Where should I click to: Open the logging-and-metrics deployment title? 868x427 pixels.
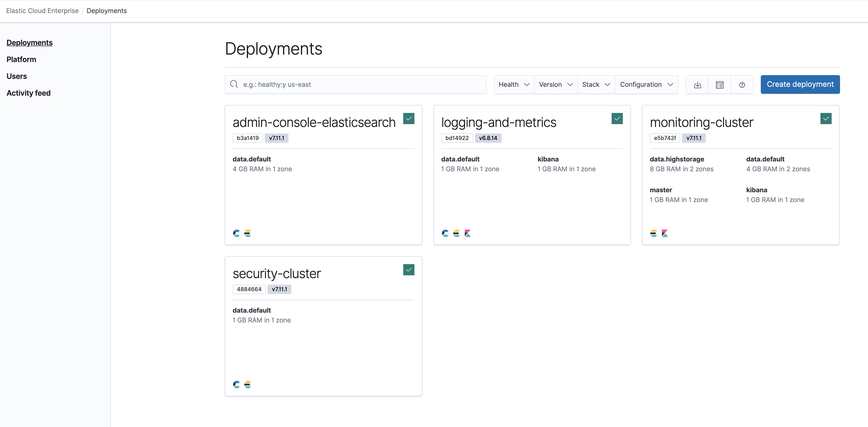pyautogui.click(x=499, y=122)
